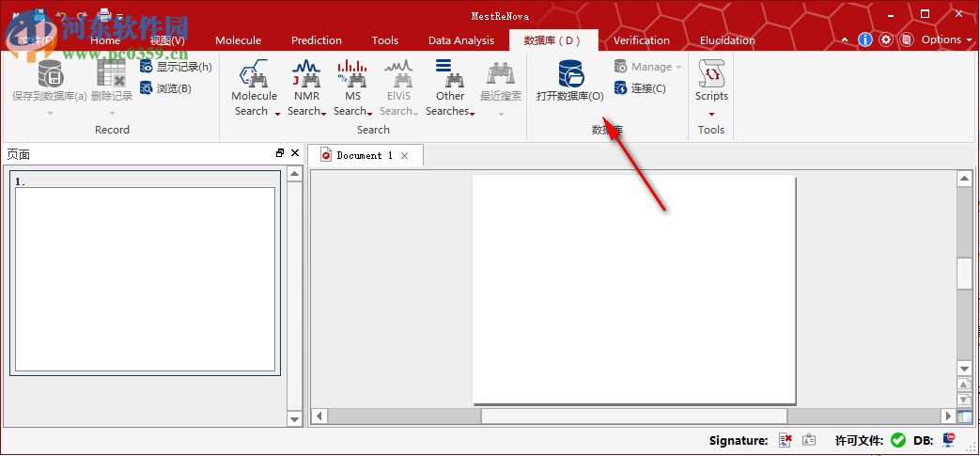The width and height of the screenshot is (980, 456).
Task: Expand the MS Search dropdown arrow
Action: pos(369,113)
